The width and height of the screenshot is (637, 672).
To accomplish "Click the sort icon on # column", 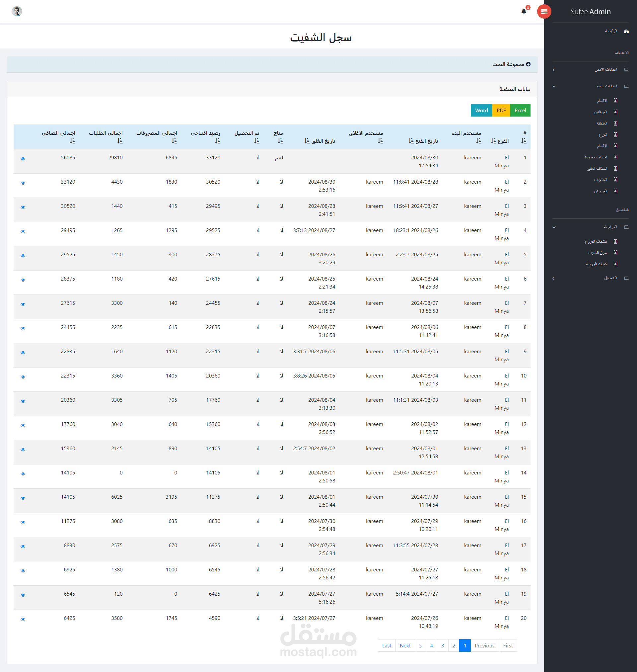I will [524, 141].
